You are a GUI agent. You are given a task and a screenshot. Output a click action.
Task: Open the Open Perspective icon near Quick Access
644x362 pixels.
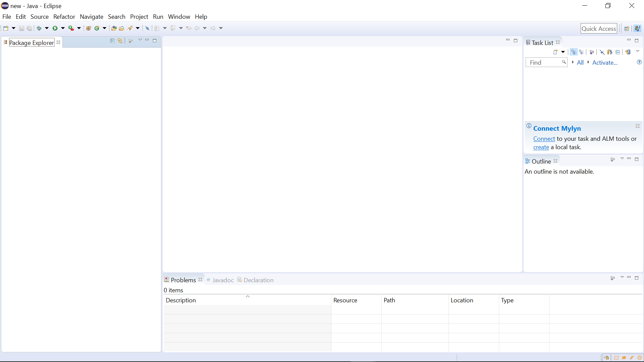point(627,28)
